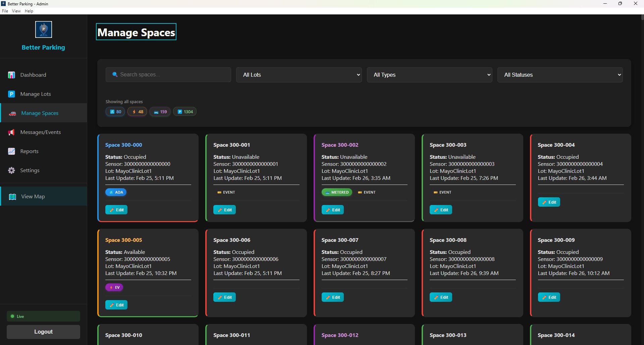
Task: Toggle the EV tag on Space 300-005
Action: coord(114,287)
